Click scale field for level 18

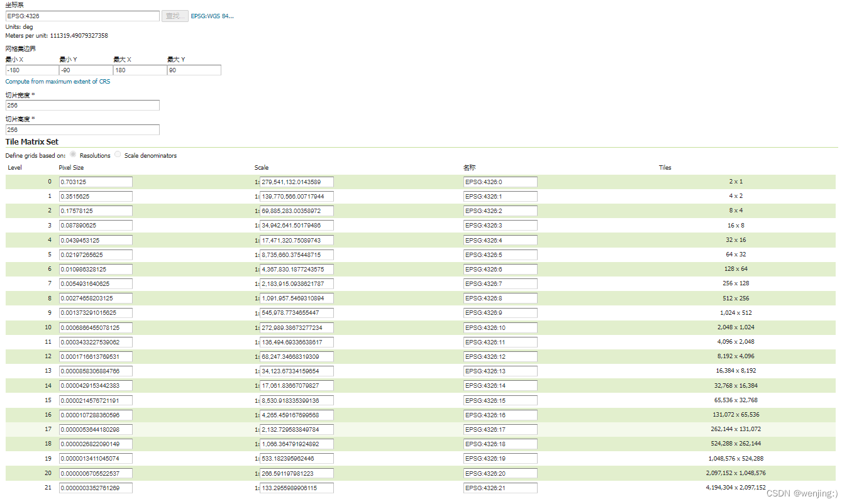point(296,444)
